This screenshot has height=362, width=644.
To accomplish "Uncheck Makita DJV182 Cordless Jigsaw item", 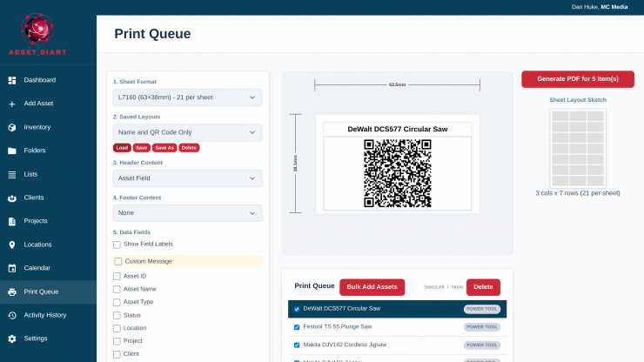I will coord(297,345).
